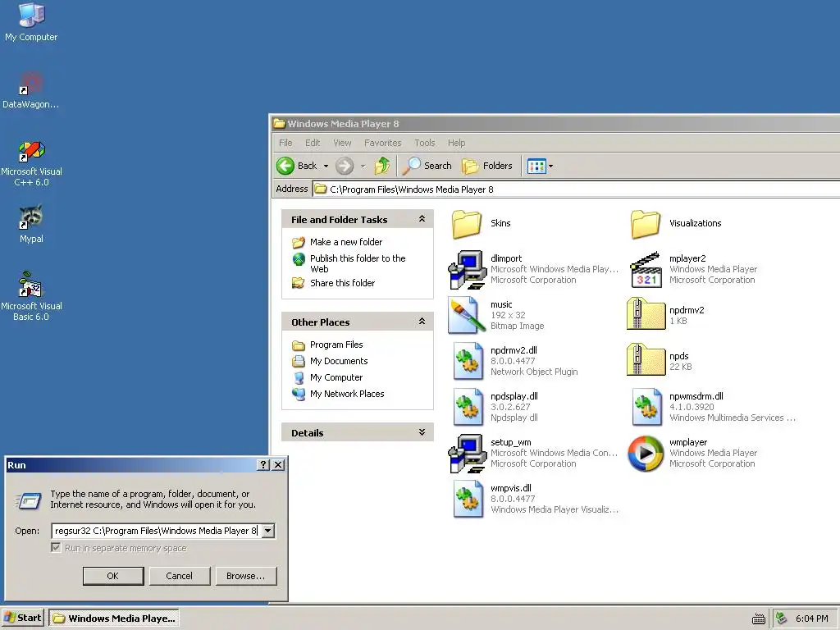Click Cancel in the Run dialog
The height and width of the screenshot is (630, 840).
[180, 576]
